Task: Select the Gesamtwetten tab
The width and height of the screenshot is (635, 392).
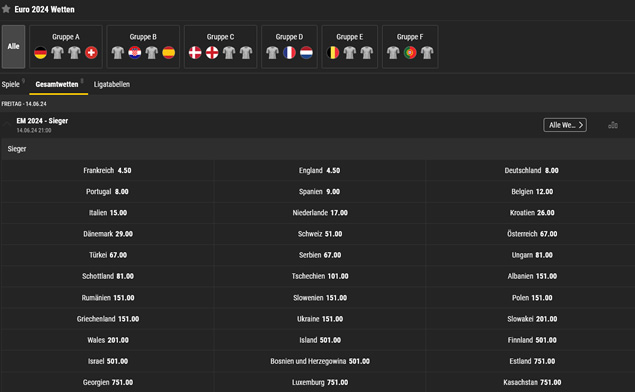Action: tap(57, 84)
